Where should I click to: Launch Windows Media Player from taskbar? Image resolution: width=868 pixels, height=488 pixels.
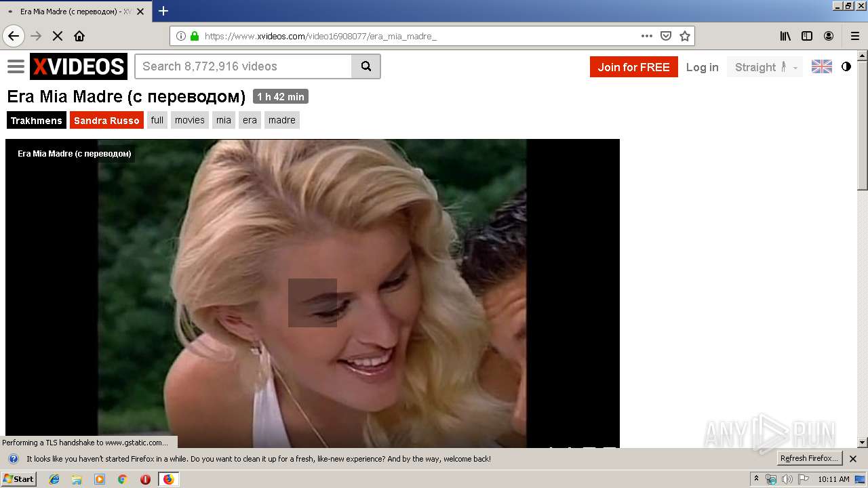pos(100,479)
